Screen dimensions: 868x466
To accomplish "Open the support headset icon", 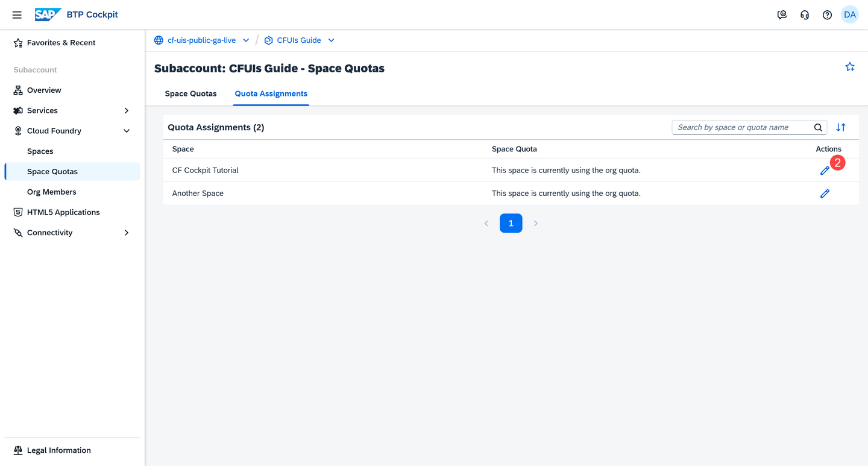I will click(805, 15).
